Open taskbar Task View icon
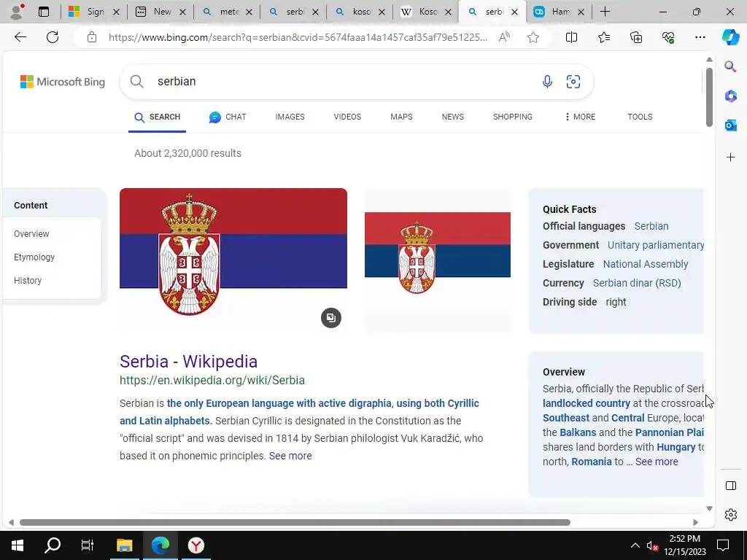The image size is (747, 560). click(88, 545)
